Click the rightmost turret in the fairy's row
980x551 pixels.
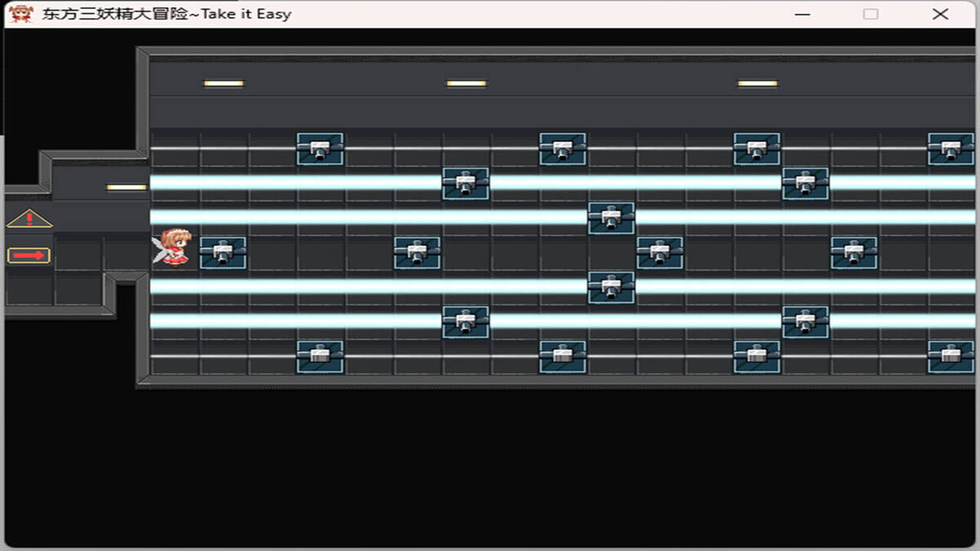tap(854, 253)
